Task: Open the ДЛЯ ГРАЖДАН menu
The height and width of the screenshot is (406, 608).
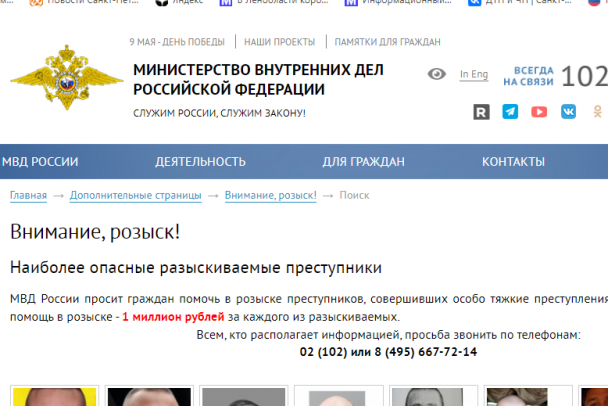Action: click(363, 162)
